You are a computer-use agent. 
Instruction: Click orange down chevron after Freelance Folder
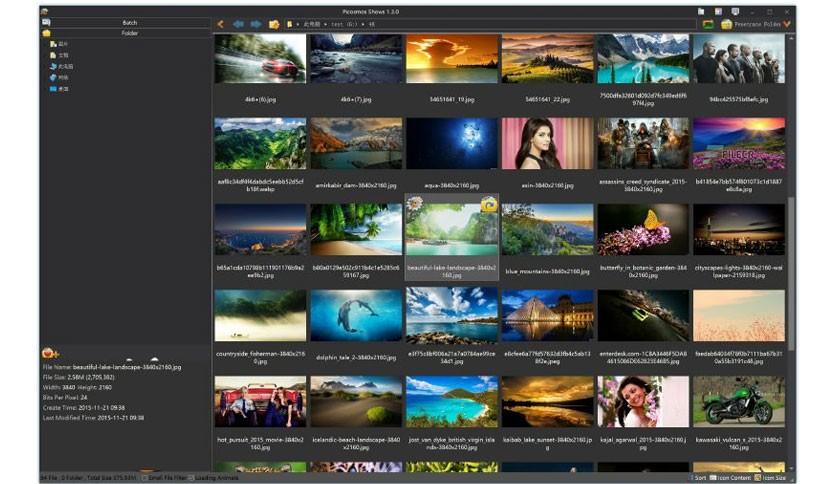[787, 24]
